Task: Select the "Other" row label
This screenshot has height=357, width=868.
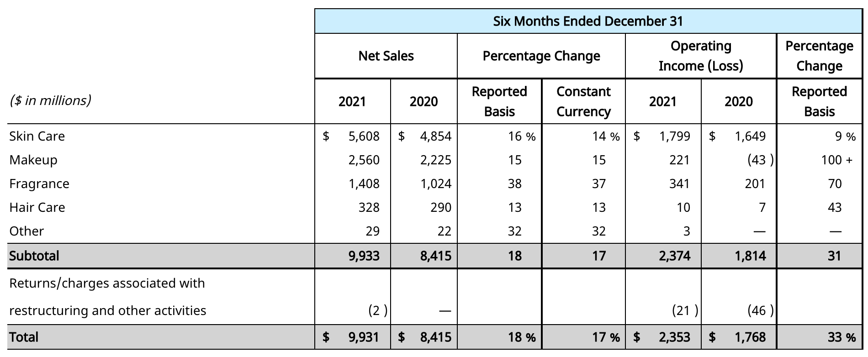Action: (x=26, y=231)
